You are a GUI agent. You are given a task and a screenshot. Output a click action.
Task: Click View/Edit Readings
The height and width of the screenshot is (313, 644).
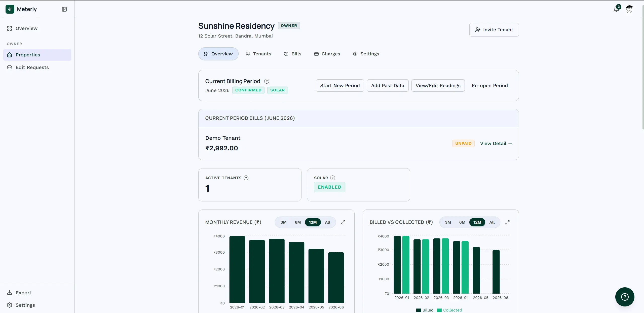[x=438, y=86]
